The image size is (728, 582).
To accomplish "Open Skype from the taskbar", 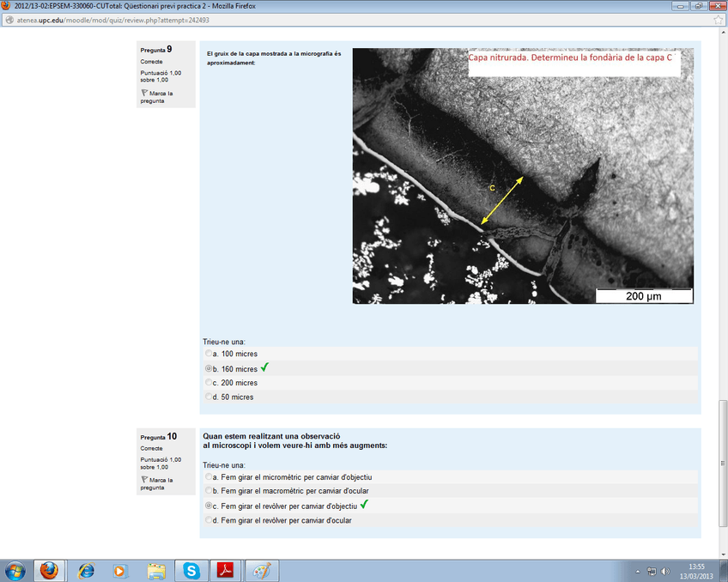I will point(191,570).
